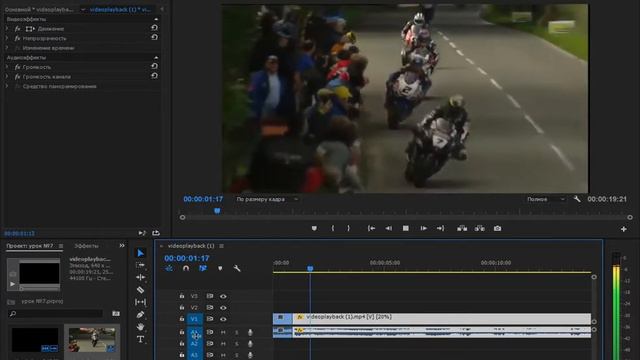
Task: Click the project search field
Action: click(x=56, y=313)
